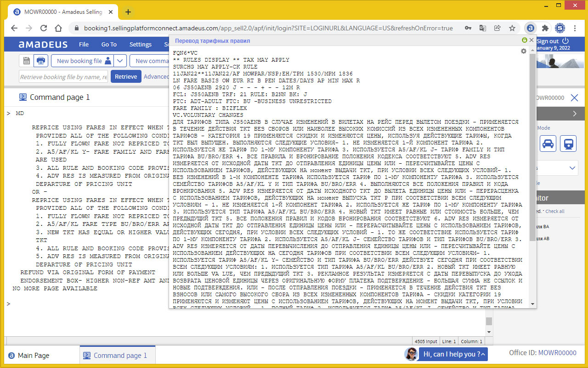
Task: Click the share page icon in address bar
Action: coord(498,28)
